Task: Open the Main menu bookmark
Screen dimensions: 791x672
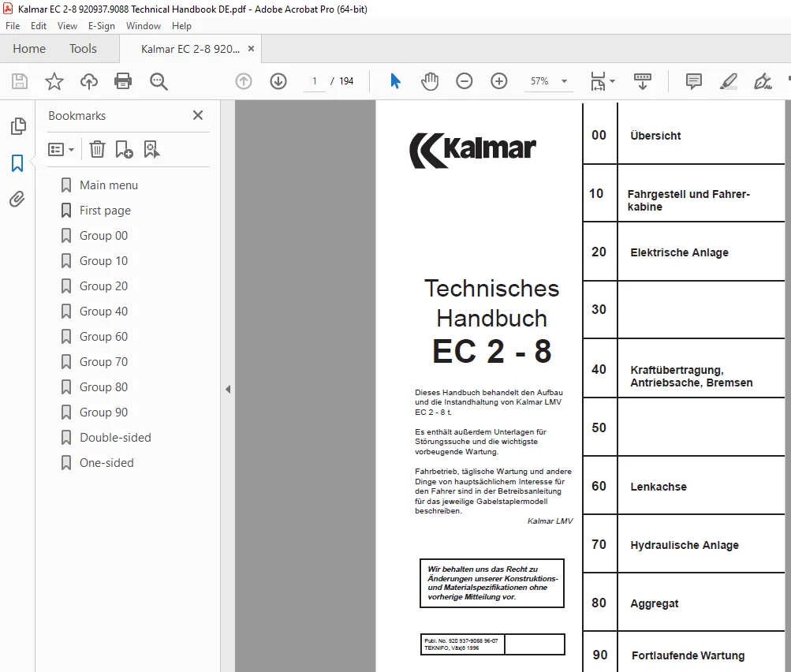Action: [x=109, y=185]
